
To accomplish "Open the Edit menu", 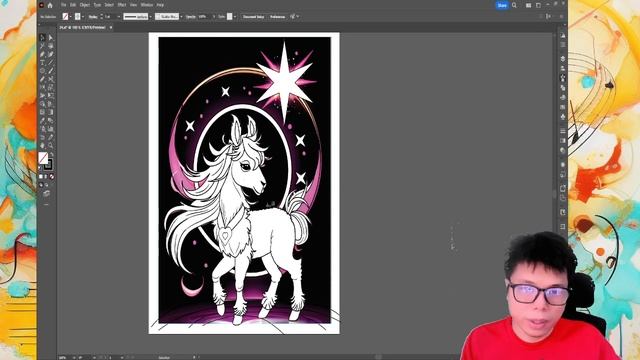I will [73, 5].
